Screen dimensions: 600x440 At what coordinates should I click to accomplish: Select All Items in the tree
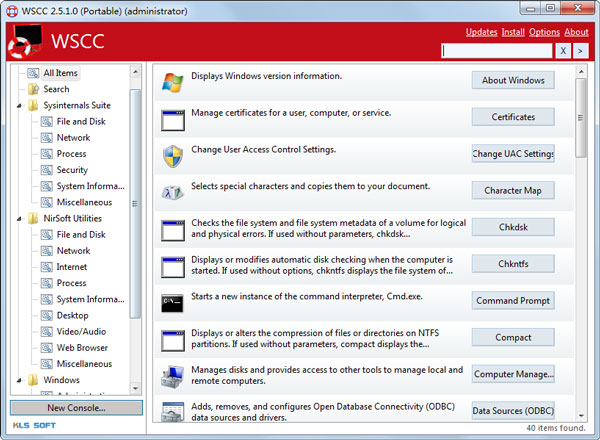(60, 73)
